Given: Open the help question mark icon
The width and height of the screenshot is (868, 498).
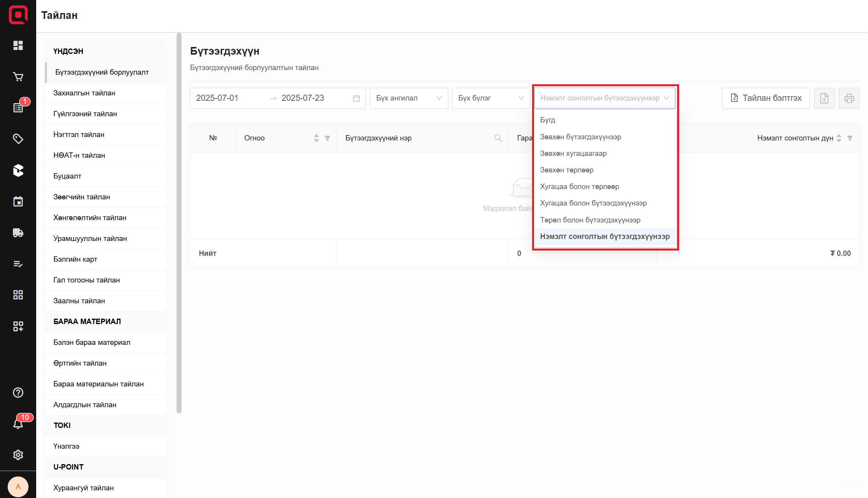Looking at the screenshot, I should 18,393.
